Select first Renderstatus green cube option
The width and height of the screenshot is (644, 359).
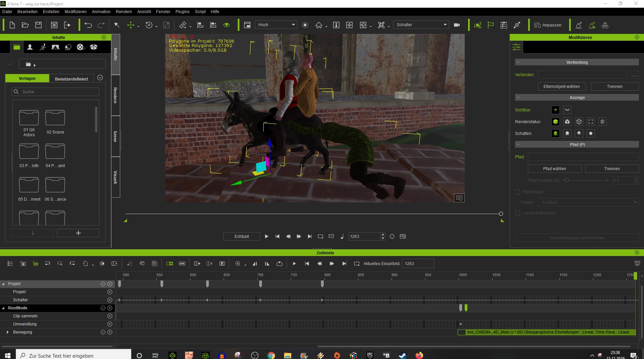click(555, 122)
